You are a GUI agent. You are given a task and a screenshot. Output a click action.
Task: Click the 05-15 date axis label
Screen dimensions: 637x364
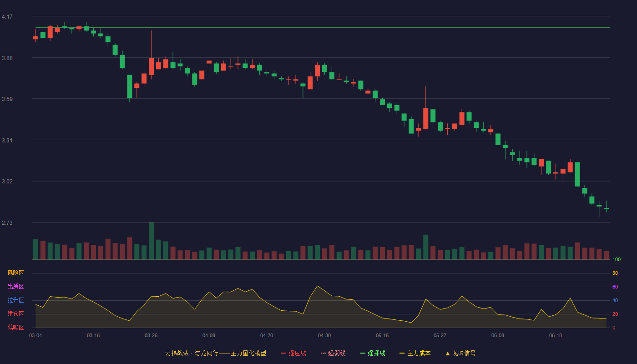coord(382,335)
